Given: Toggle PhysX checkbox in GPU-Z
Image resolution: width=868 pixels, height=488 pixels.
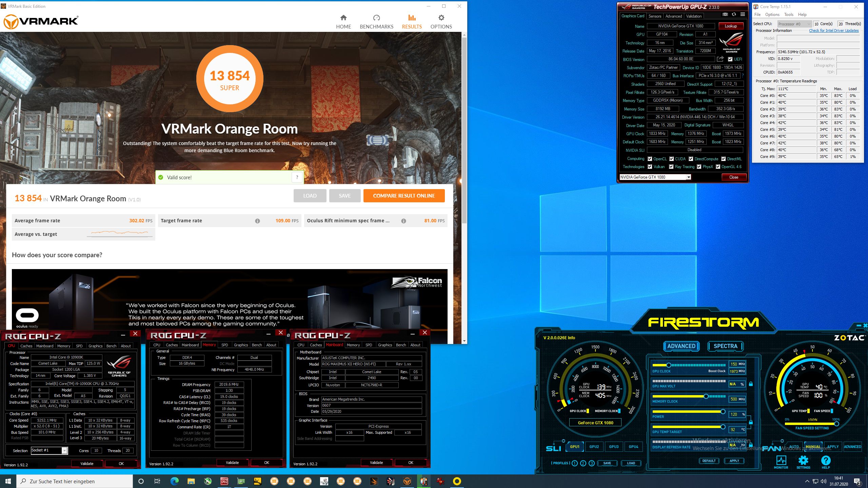Looking at the screenshot, I should [699, 167].
